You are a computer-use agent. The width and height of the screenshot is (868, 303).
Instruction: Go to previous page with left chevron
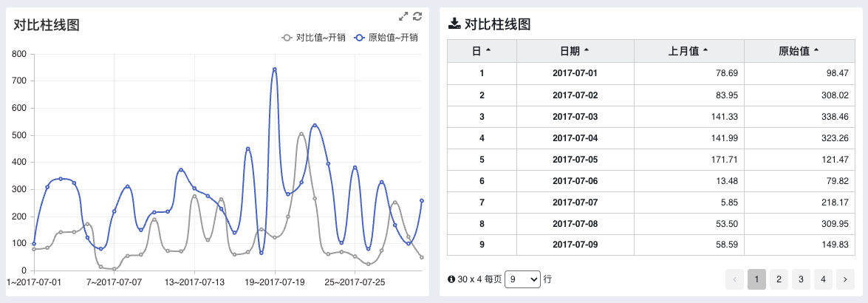pos(734,280)
